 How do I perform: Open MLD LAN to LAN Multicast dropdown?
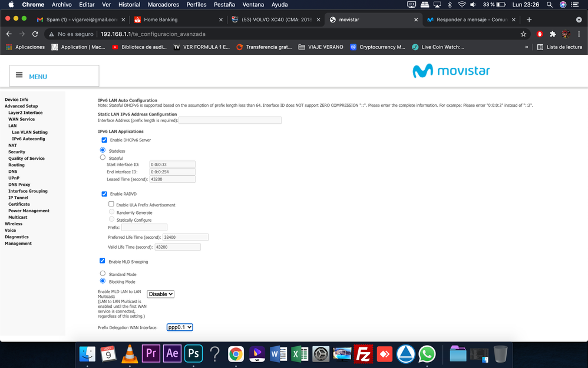(160, 294)
